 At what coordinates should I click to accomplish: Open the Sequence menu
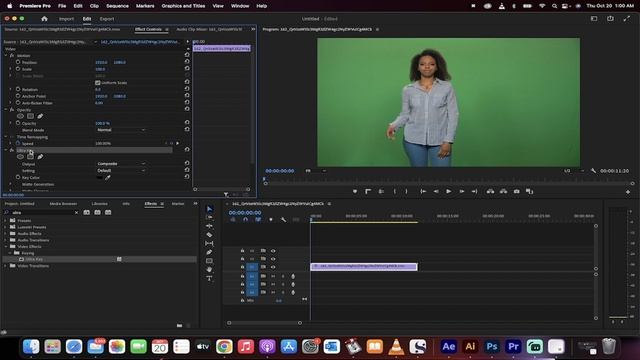pos(117,6)
